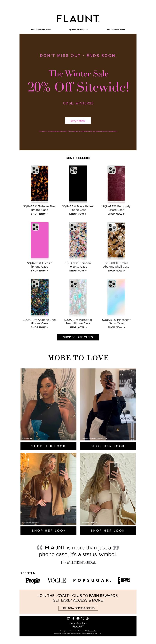Open the Pinterest icon link
Image resolution: width=156 pixels, height=644 pixels.
(78, 619)
